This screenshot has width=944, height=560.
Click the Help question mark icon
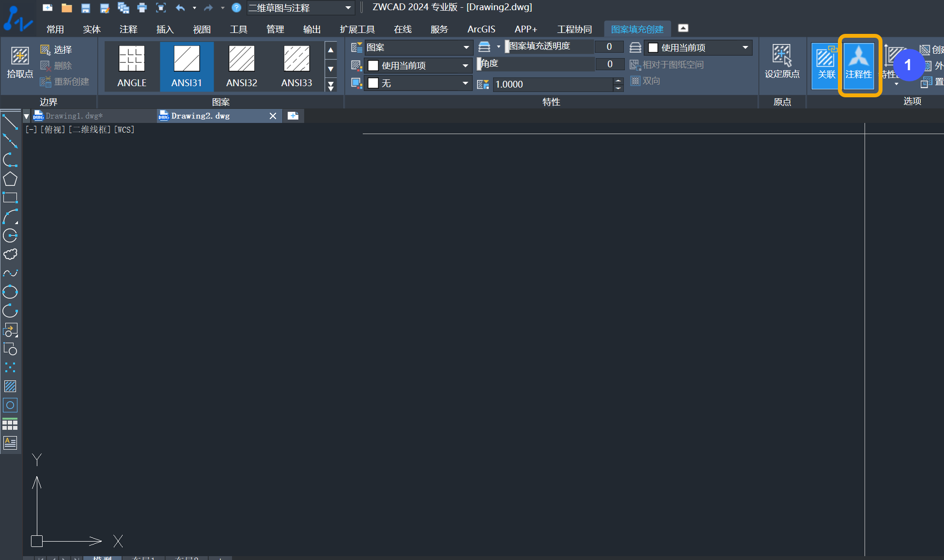coord(236,8)
